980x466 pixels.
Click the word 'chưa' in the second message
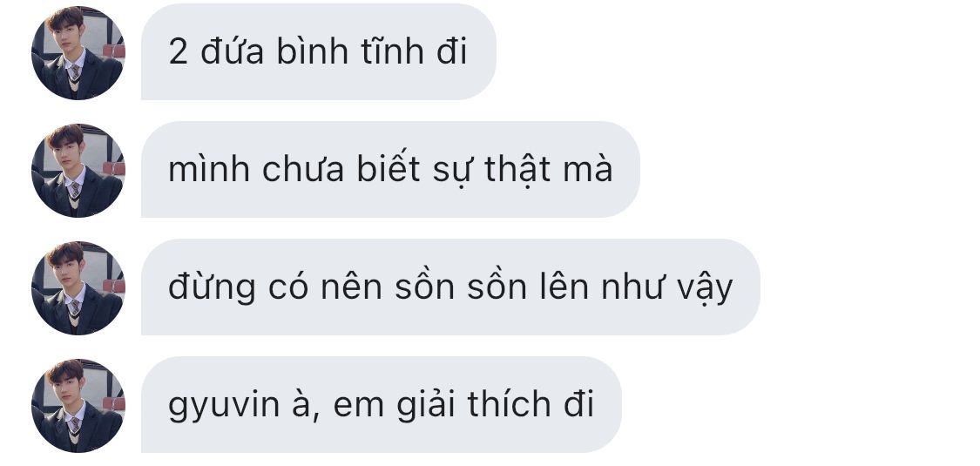pos(303,169)
